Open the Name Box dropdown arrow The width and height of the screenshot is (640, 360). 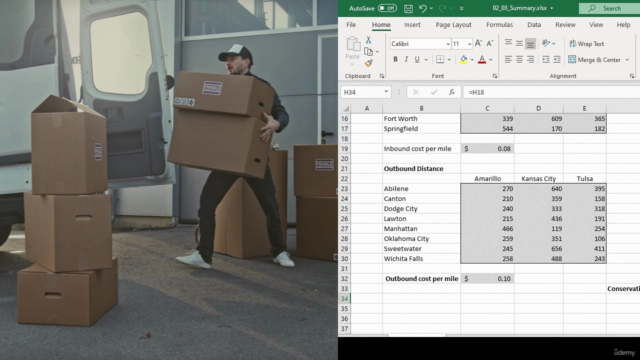[x=386, y=92]
